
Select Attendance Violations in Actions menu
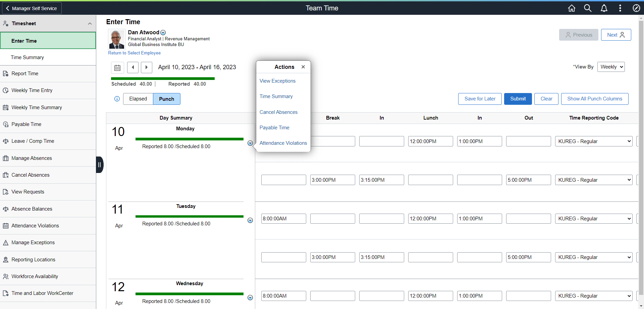coord(283,143)
